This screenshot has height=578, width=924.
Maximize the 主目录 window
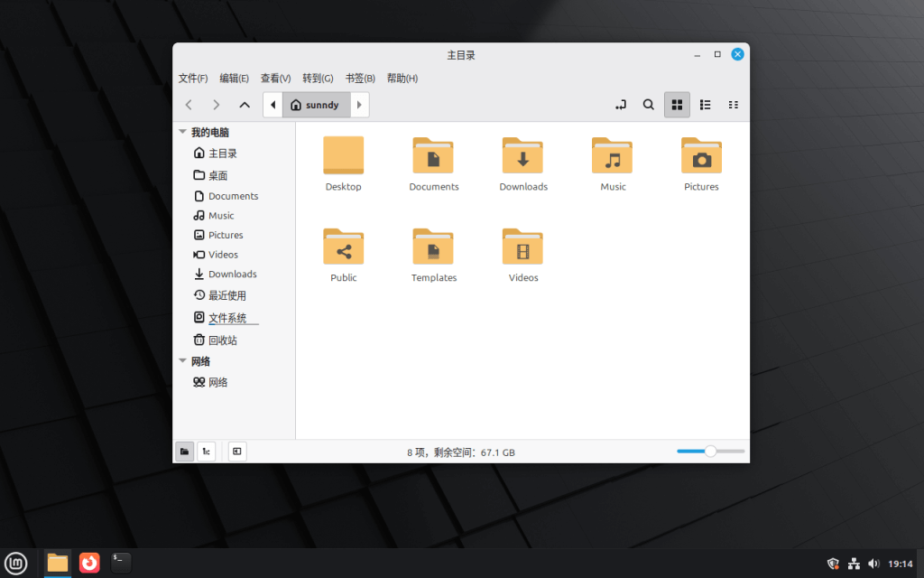click(x=717, y=54)
